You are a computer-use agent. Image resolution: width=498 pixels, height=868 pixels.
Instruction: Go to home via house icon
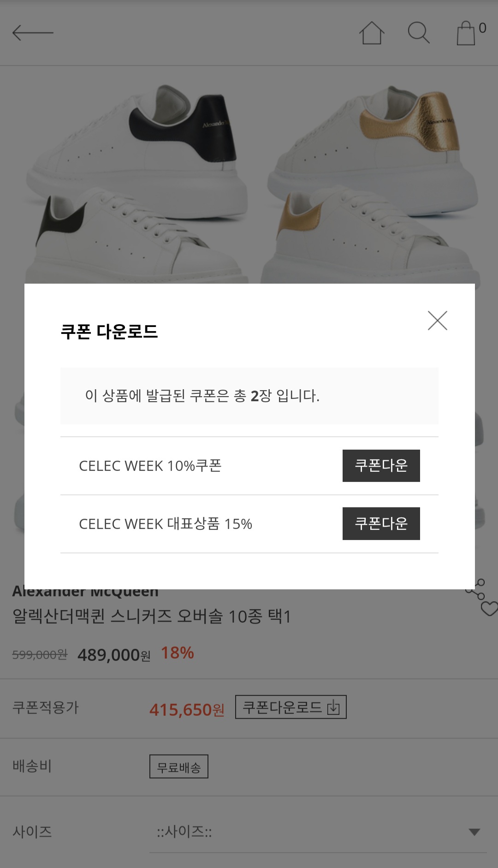pyautogui.click(x=372, y=33)
